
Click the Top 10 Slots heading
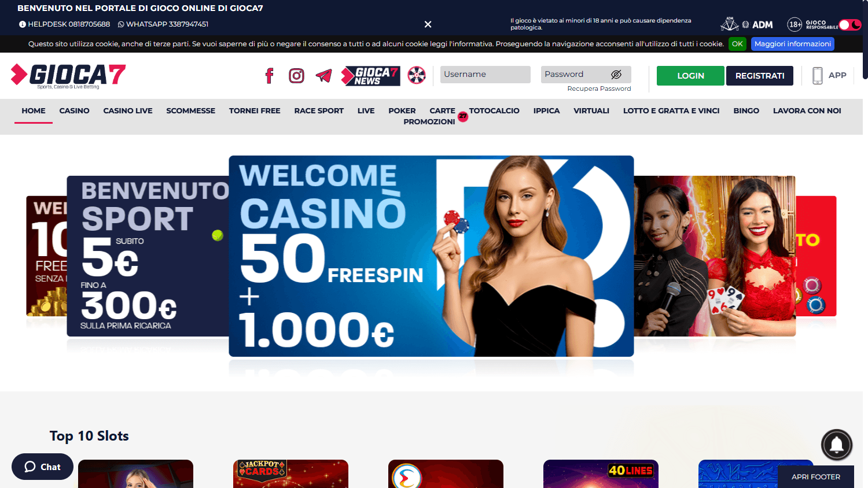(x=89, y=436)
